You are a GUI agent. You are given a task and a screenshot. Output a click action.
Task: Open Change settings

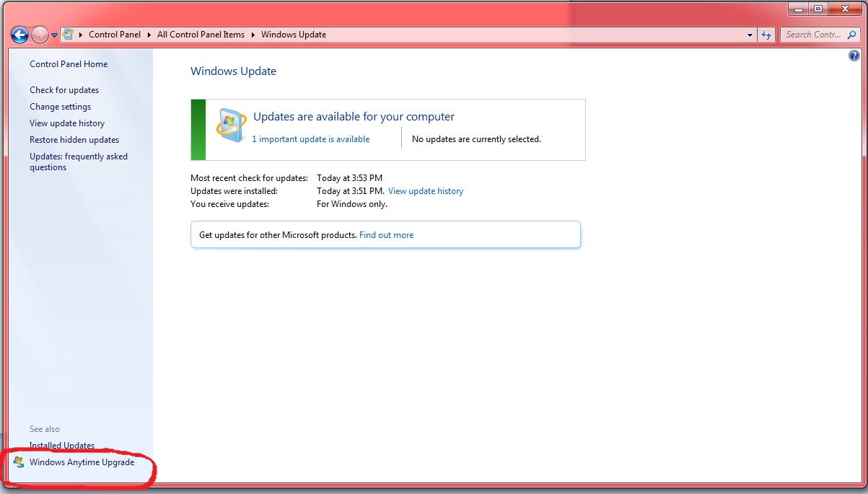pyautogui.click(x=61, y=107)
